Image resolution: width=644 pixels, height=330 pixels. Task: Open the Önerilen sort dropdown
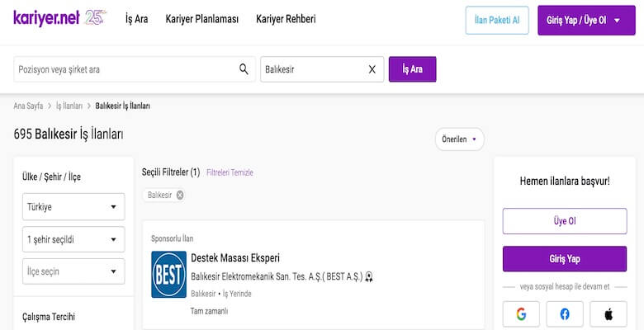click(460, 139)
